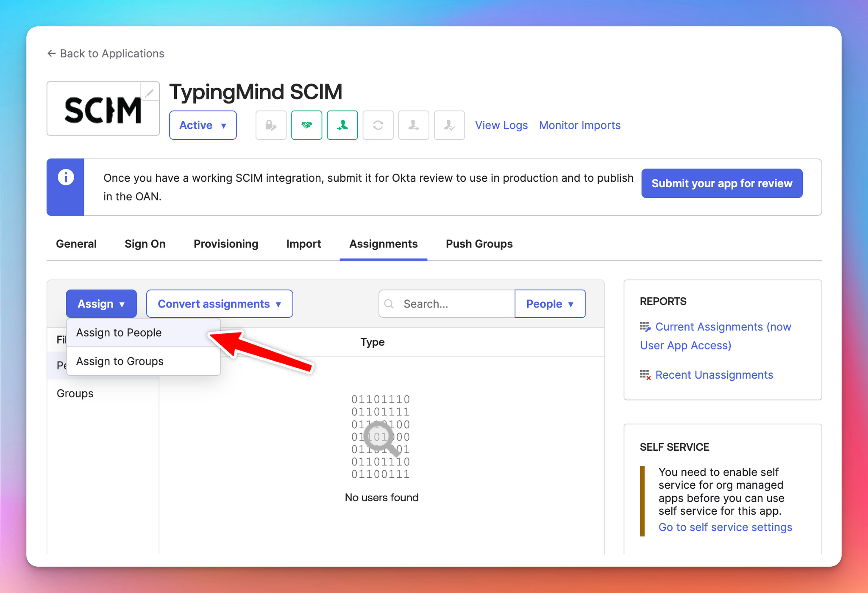Open the Import tab
Image resolution: width=868 pixels, height=593 pixels.
tap(303, 244)
